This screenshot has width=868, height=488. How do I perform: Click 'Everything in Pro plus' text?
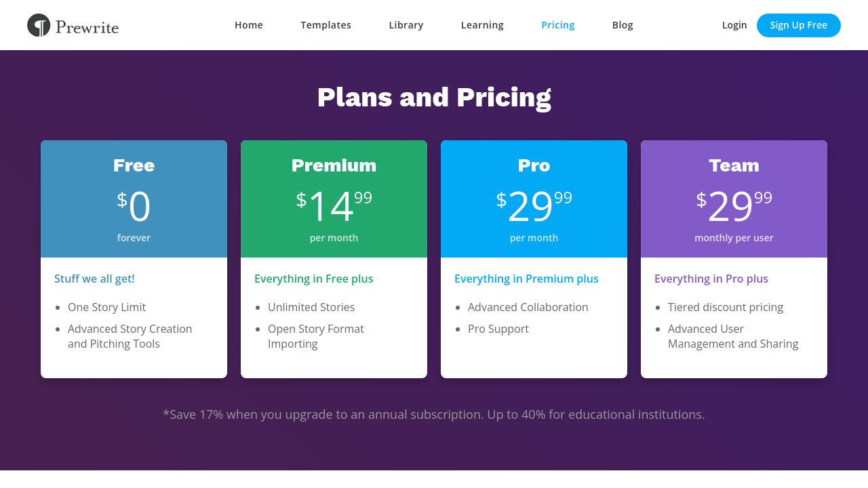coord(711,279)
